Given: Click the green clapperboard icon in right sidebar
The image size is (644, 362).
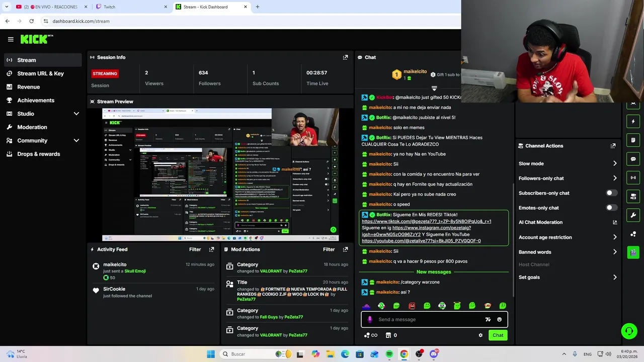Looking at the screenshot, I should 633,252.
